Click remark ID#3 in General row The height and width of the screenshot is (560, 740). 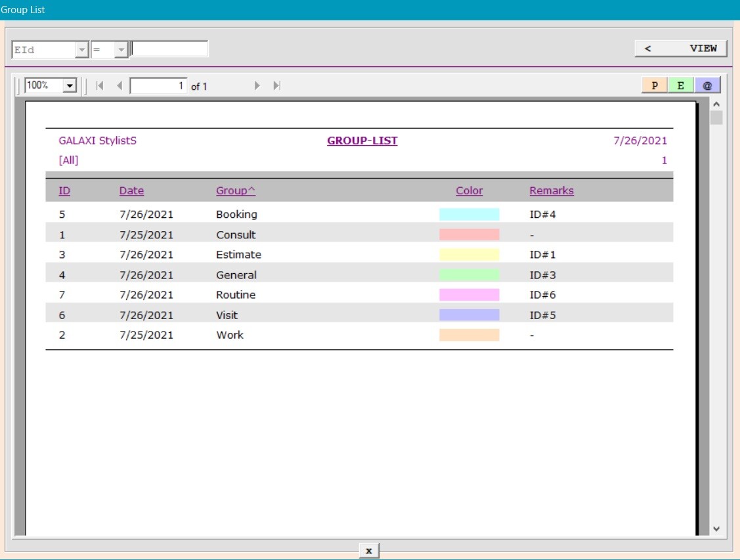542,274
